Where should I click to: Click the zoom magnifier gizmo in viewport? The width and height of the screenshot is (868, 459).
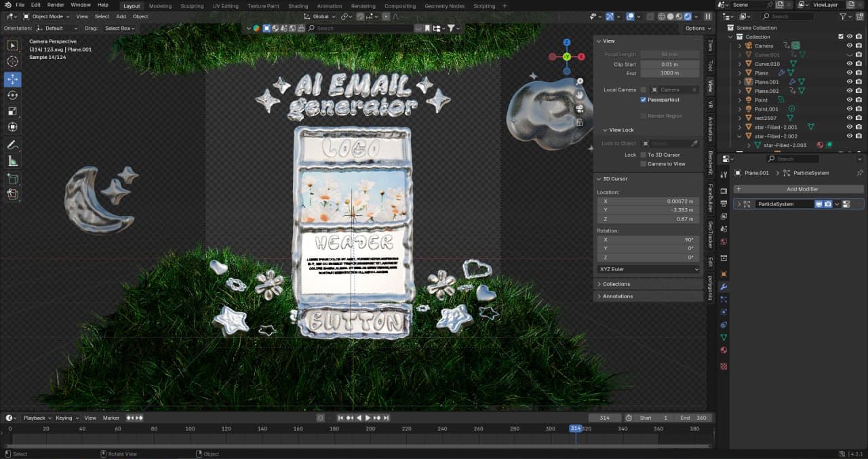pos(580,81)
